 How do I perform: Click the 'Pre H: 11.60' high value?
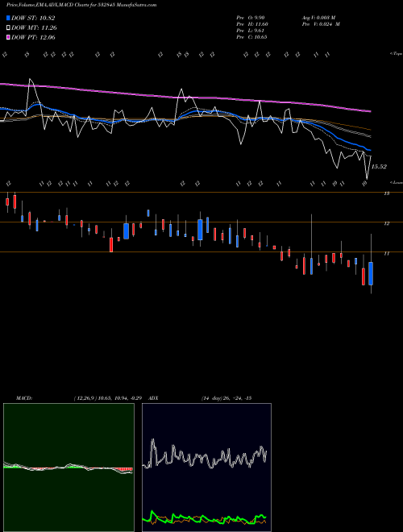tap(252, 24)
